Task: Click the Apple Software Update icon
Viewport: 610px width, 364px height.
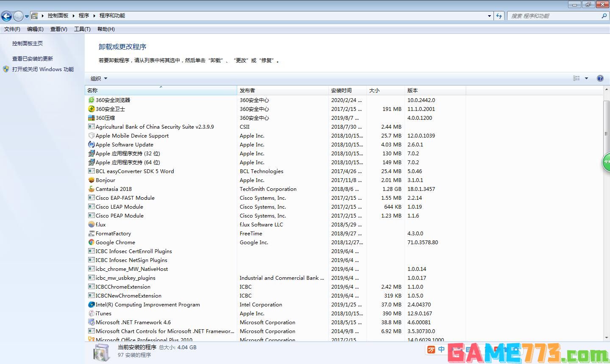Action: [x=91, y=144]
